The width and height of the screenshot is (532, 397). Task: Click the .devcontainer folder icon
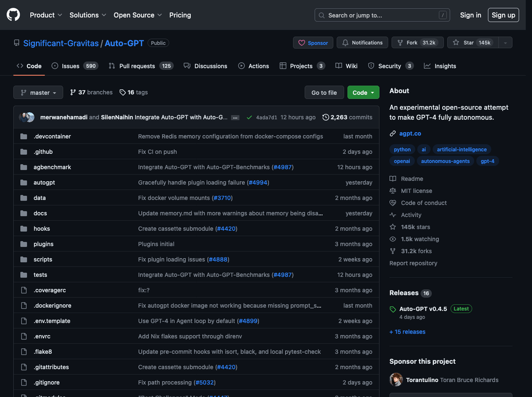coord(24,137)
